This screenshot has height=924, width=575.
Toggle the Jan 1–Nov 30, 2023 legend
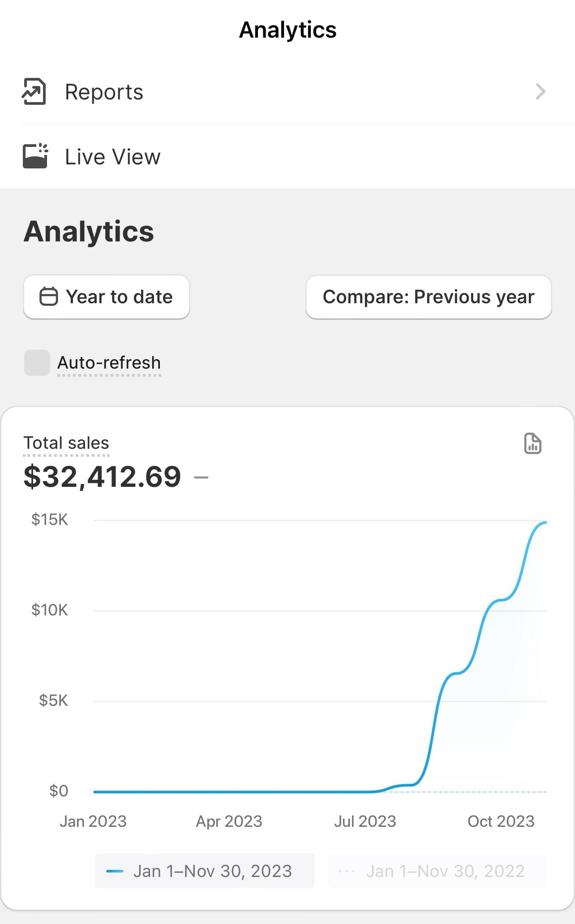point(205,871)
